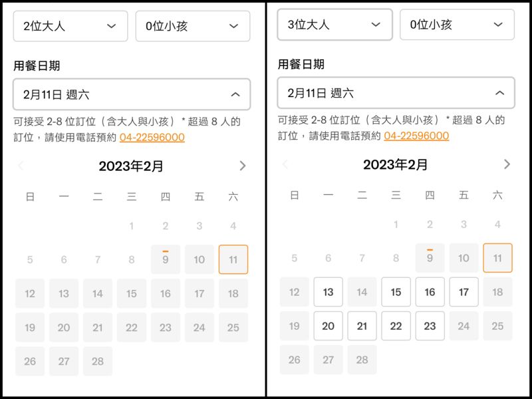Pick February 23 in the right calendar
Image resolution: width=532 pixels, height=399 pixels.
[430, 326]
